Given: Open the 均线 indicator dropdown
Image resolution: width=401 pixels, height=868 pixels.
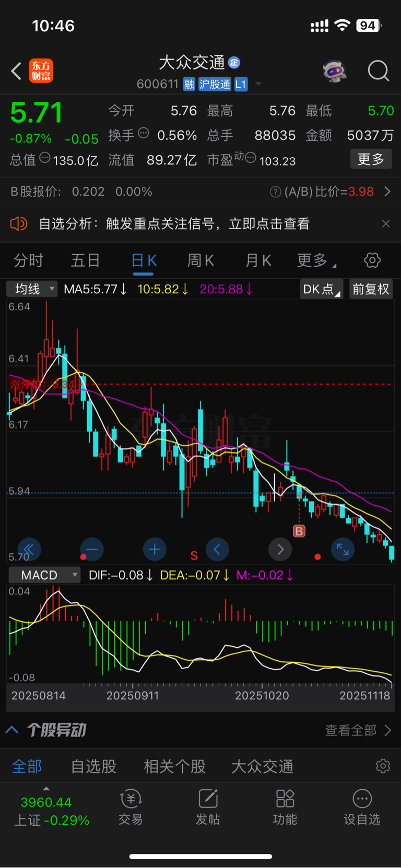Looking at the screenshot, I should 32,289.
